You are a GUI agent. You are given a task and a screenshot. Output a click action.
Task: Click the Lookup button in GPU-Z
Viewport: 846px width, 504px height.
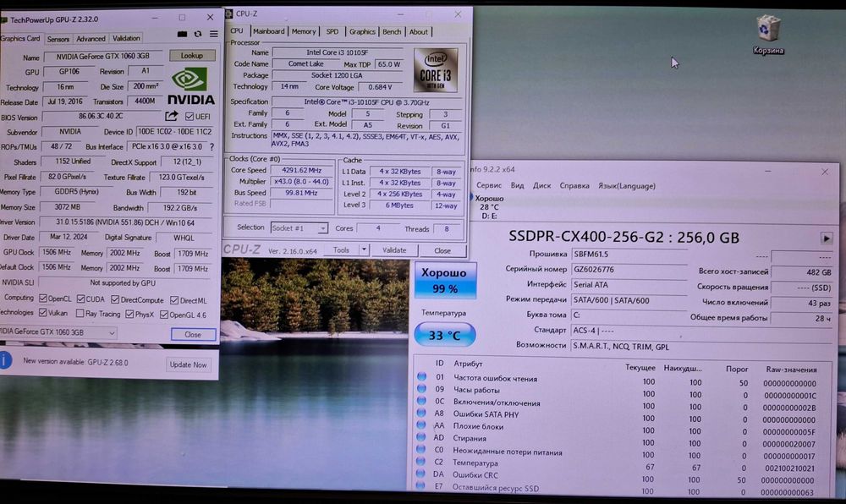(191, 55)
